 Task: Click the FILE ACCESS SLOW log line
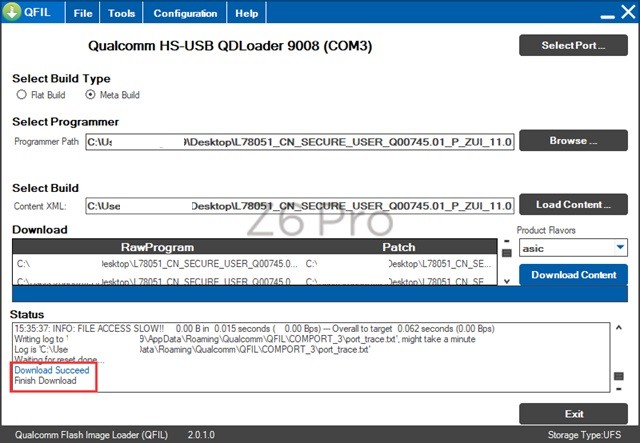(254, 329)
